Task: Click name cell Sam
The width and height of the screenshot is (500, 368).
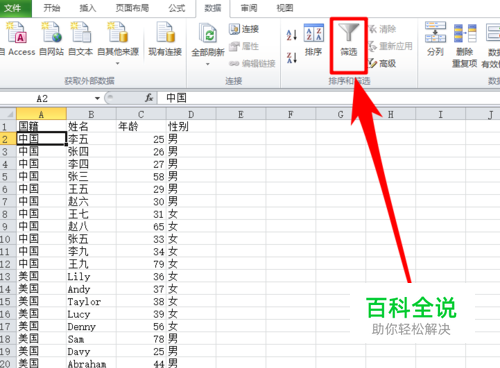Action: pos(91,339)
